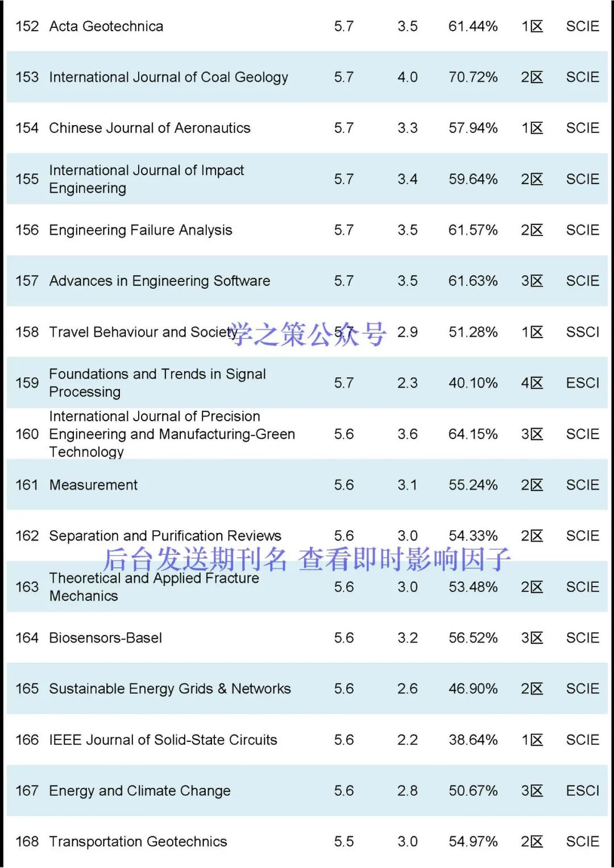The image size is (614, 868).
Task: Click the 38.64% percentage value
Action: pyautogui.click(x=472, y=740)
